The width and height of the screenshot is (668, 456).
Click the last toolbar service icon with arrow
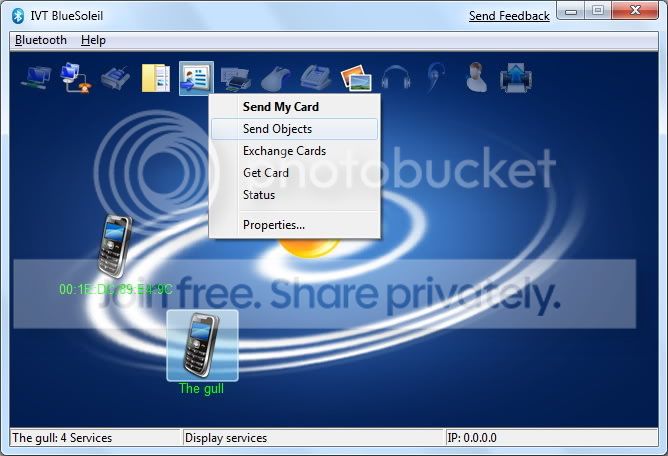[x=515, y=78]
